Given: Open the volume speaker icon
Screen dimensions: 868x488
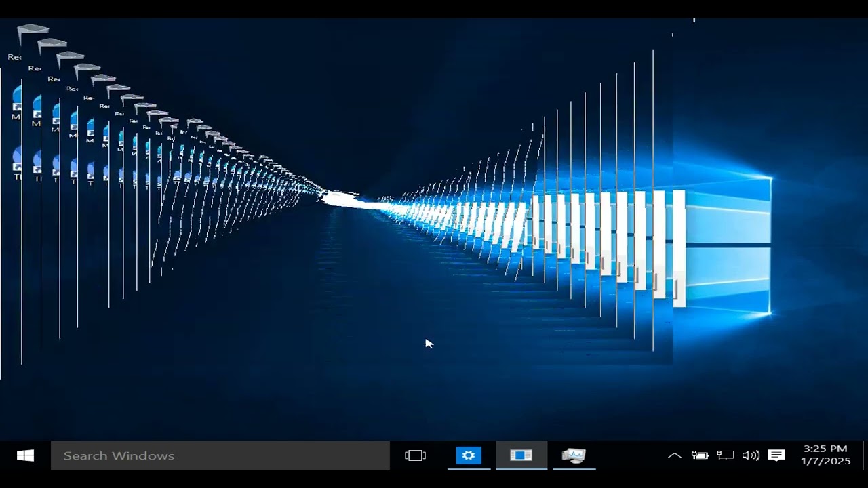Looking at the screenshot, I should (x=751, y=455).
